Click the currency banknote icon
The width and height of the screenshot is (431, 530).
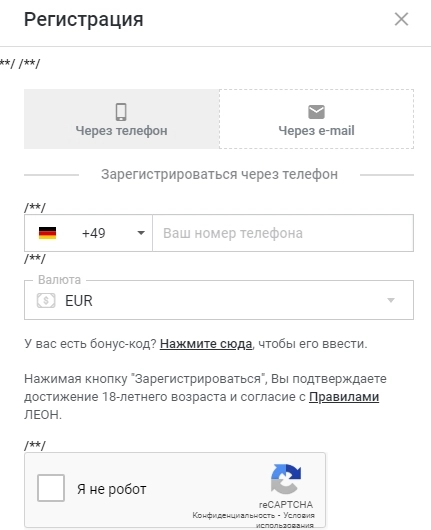coord(46,300)
